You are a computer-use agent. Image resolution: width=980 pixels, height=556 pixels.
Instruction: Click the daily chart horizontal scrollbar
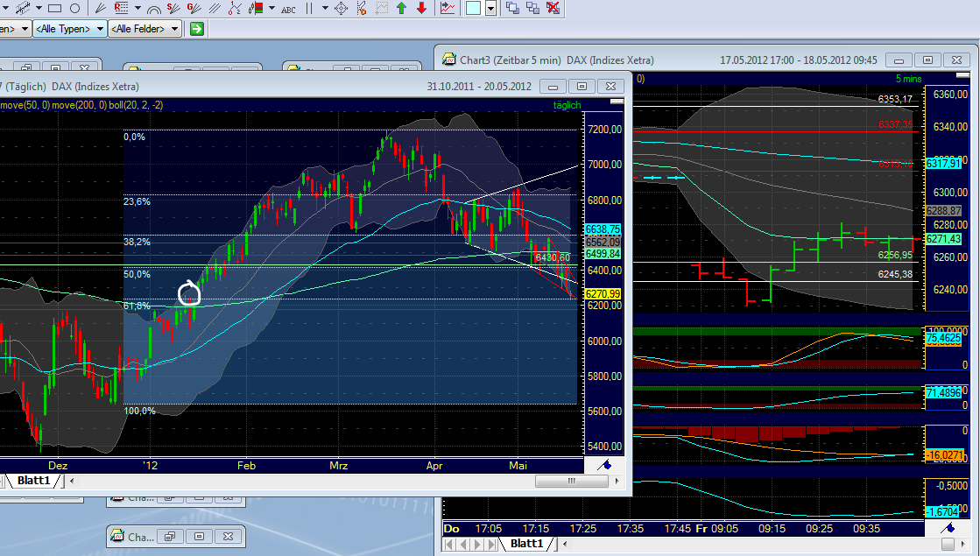570,480
